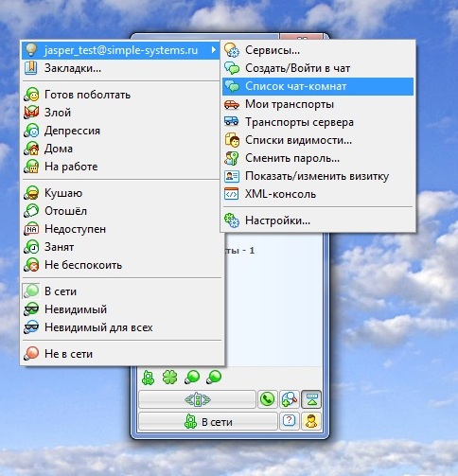Image resolution: width=458 pixels, height=476 pixels.
Task: Select the Депрессия status
Action: pyautogui.click(x=121, y=131)
